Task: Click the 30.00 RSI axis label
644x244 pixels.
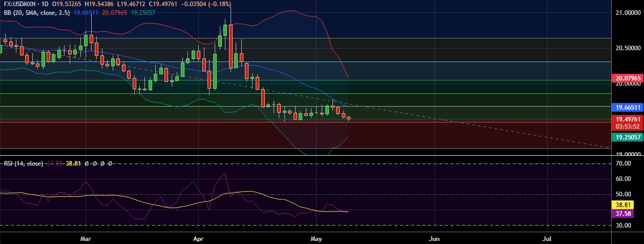Action: point(622,225)
